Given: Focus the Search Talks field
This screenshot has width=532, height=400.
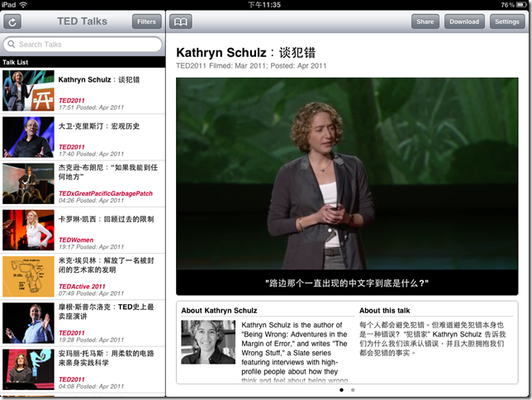Looking at the screenshot, I should click(83, 45).
